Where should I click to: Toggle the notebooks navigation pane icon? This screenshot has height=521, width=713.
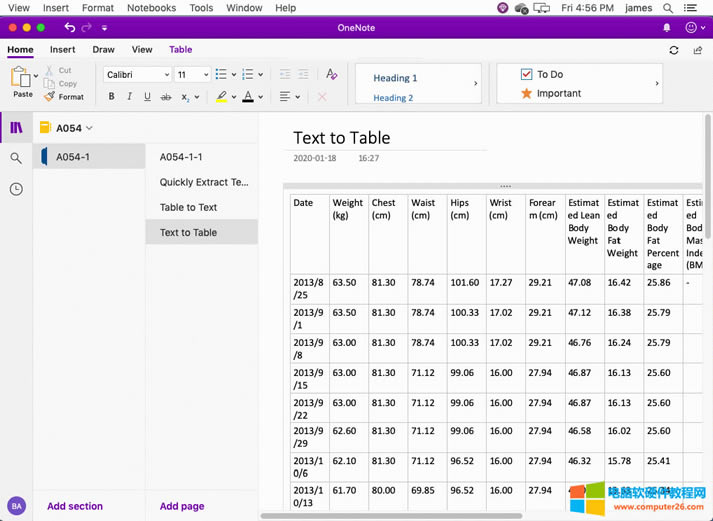tap(16, 128)
